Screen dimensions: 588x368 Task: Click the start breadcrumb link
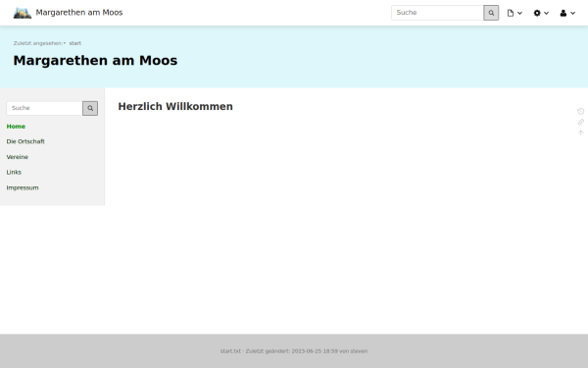click(x=75, y=43)
